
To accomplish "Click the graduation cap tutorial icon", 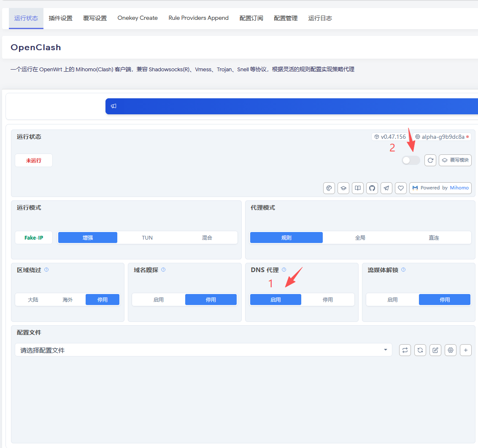I will pos(343,188).
